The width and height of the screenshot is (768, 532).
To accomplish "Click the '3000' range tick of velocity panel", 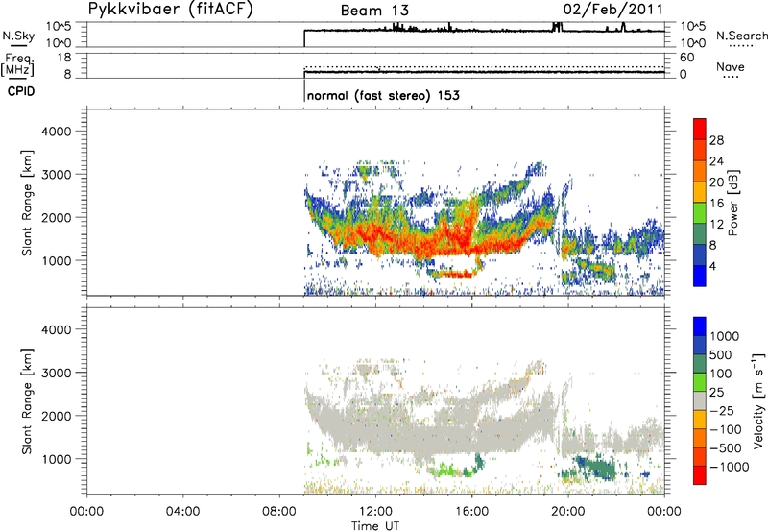I will (56, 373).
